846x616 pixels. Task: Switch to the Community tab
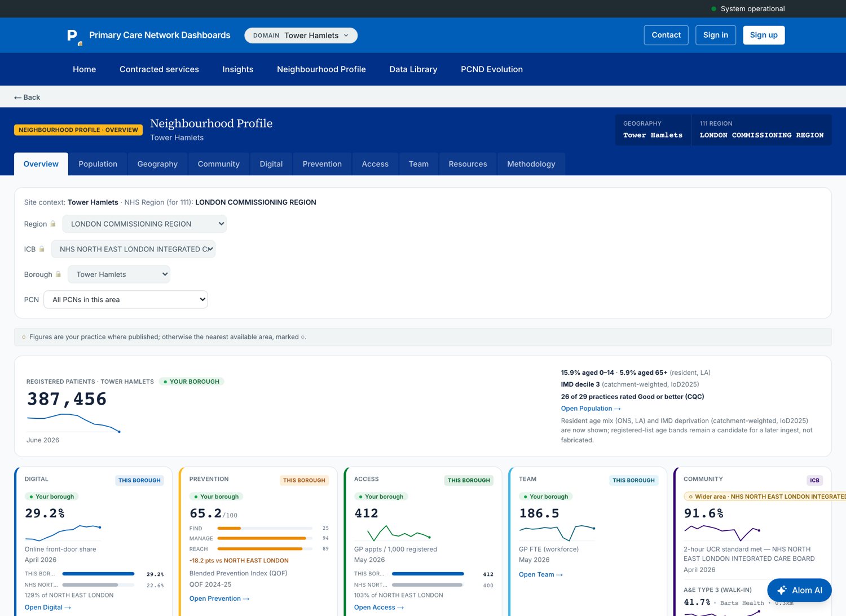click(219, 164)
